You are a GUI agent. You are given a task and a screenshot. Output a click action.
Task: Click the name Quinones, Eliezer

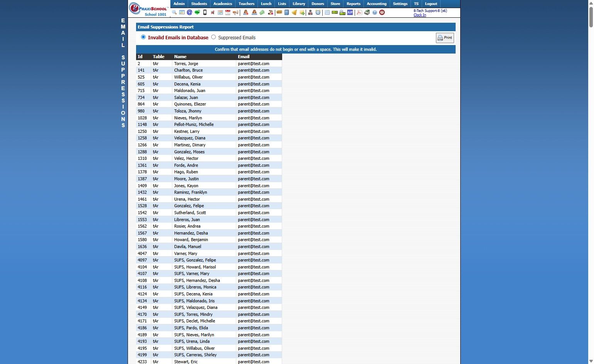coord(190,104)
